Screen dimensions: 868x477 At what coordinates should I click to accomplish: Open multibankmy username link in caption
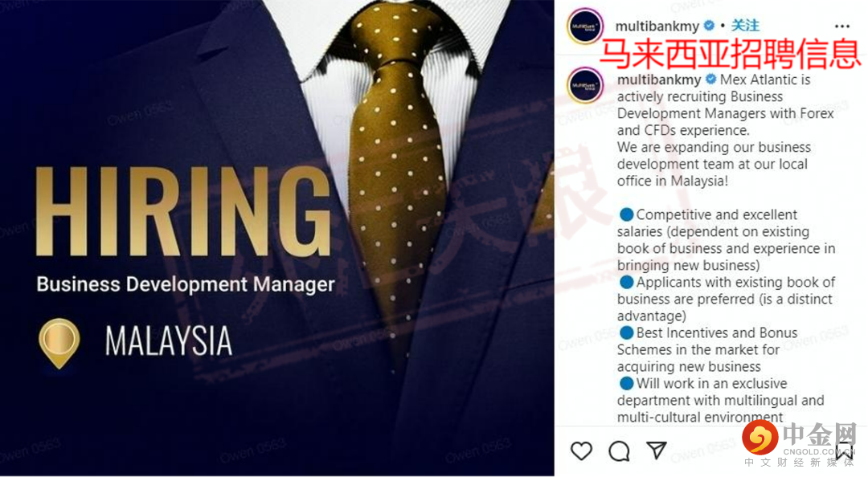(x=659, y=79)
